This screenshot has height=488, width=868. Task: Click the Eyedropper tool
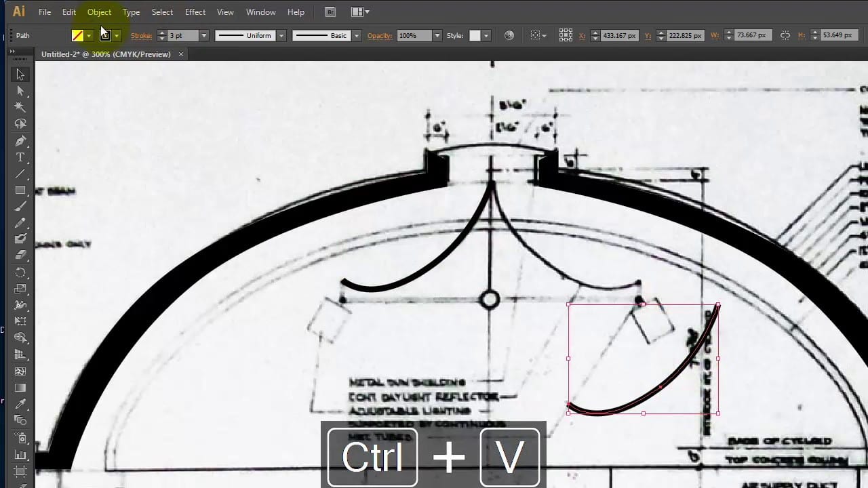[20, 405]
